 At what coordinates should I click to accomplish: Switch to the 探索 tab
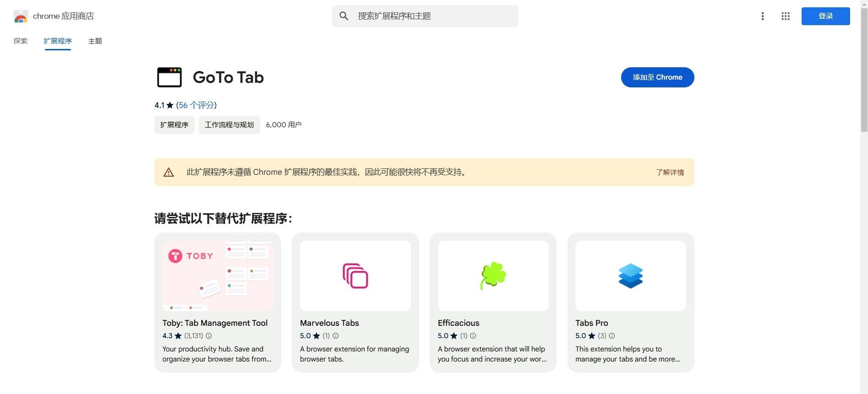pos(21,41)
